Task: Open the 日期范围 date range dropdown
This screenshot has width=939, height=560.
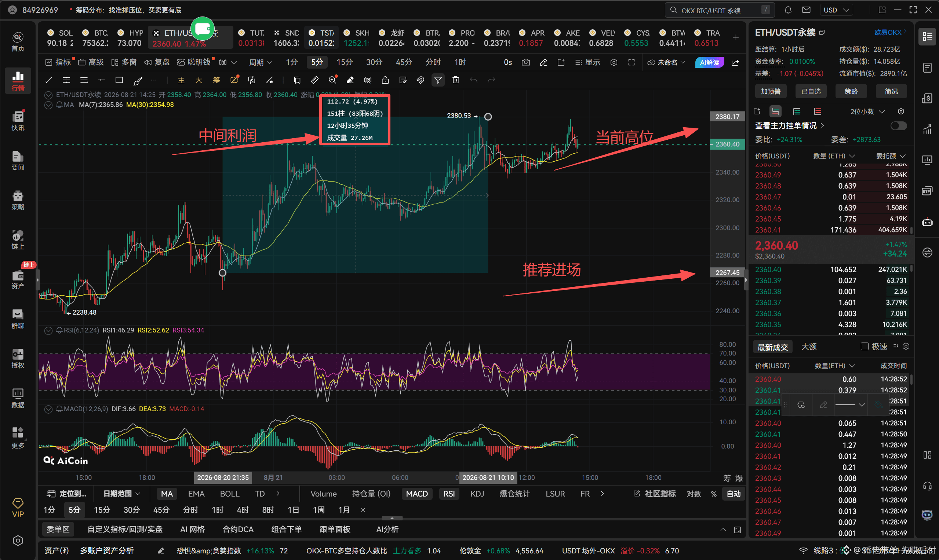Action: click(x=121, y=494)
